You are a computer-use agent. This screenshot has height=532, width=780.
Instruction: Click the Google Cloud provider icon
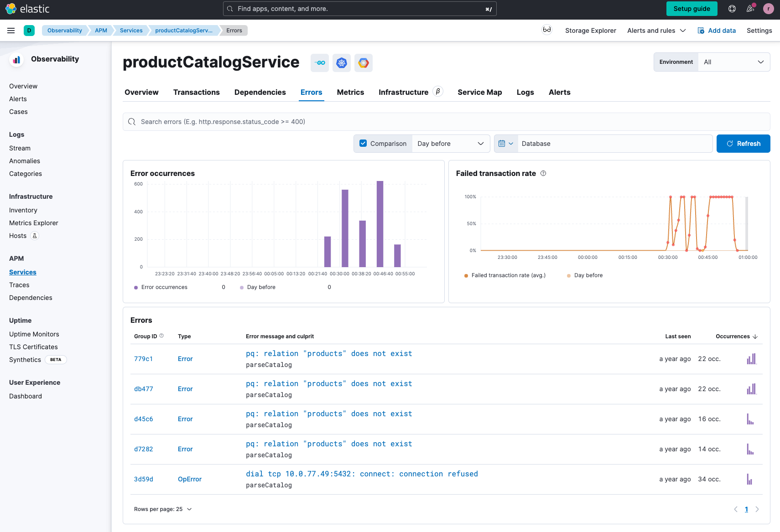(364, 63)
